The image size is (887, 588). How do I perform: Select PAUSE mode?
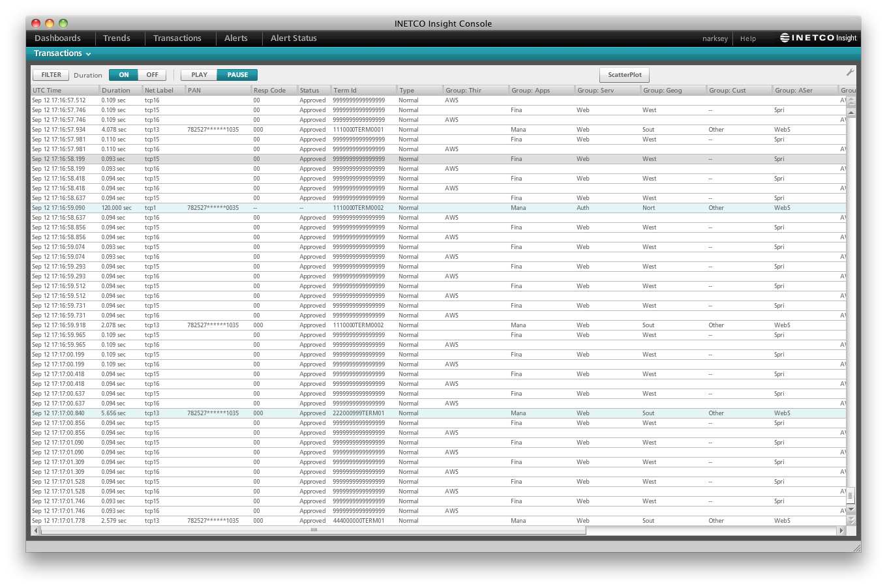(237, 75)
